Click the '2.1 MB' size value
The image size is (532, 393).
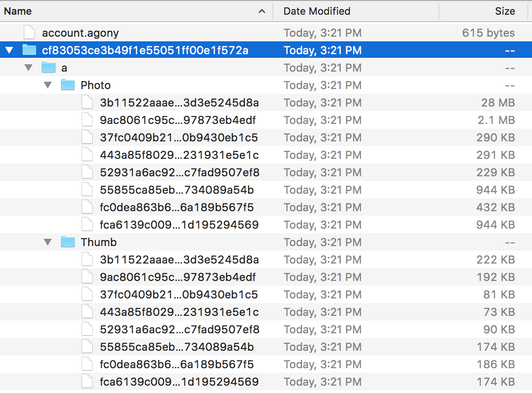pos(496,120)
